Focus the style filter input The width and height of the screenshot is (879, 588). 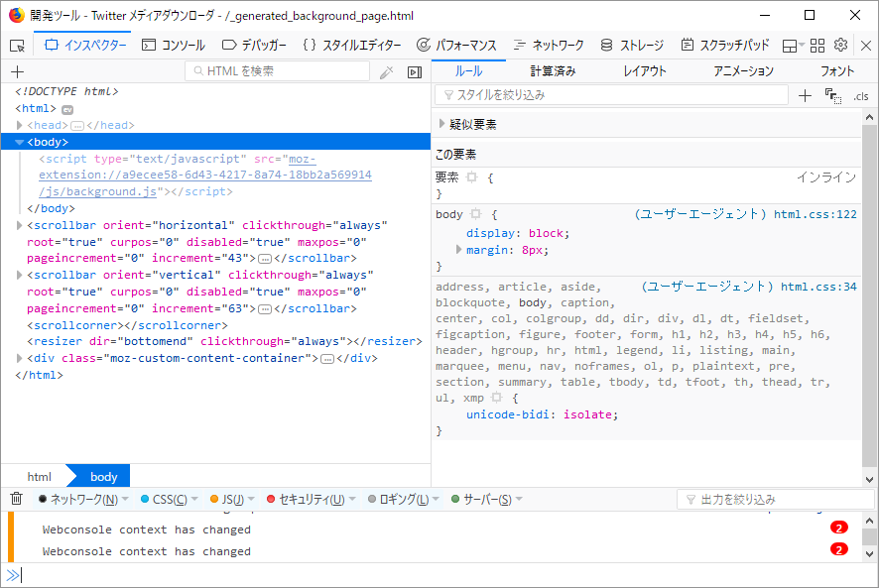pos(611,95)
